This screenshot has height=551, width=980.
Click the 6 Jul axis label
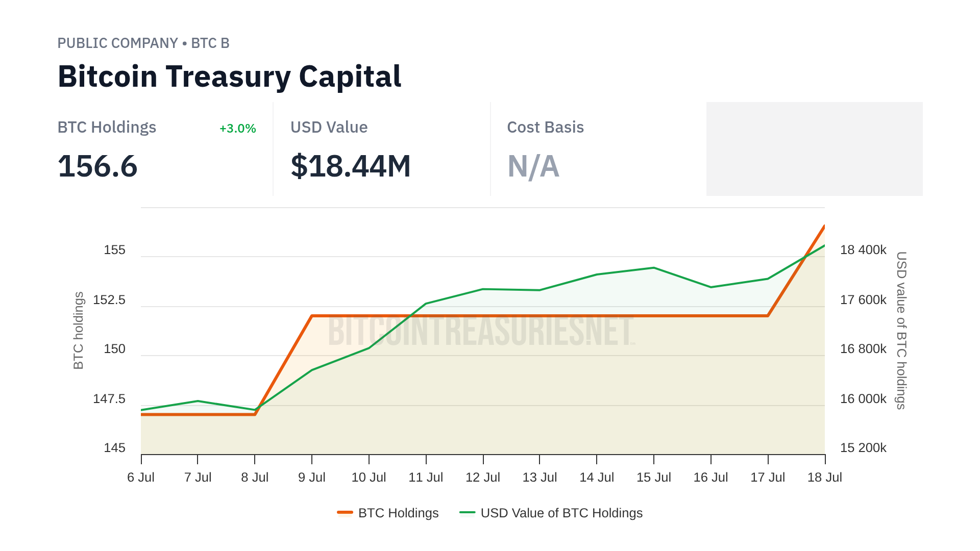coord(141,478)
